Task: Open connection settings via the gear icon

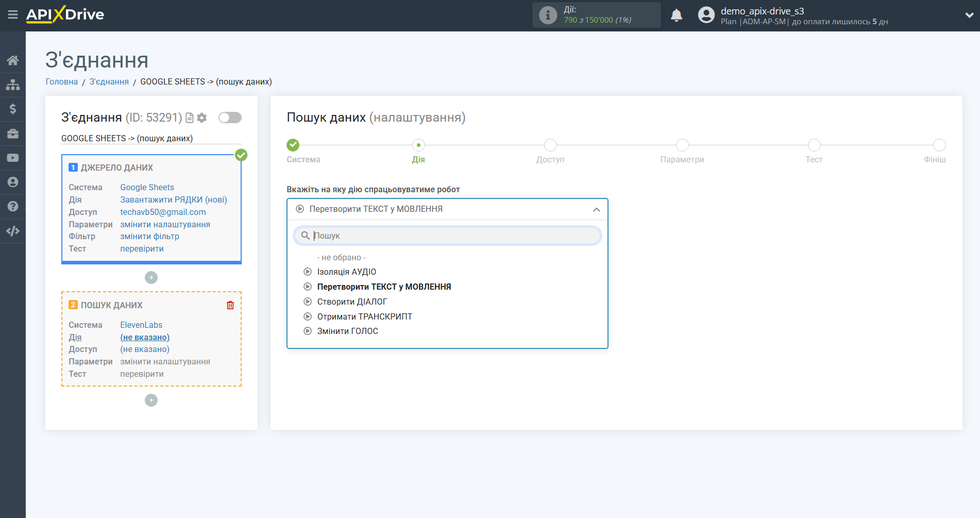Action: (x=202, y=118)
